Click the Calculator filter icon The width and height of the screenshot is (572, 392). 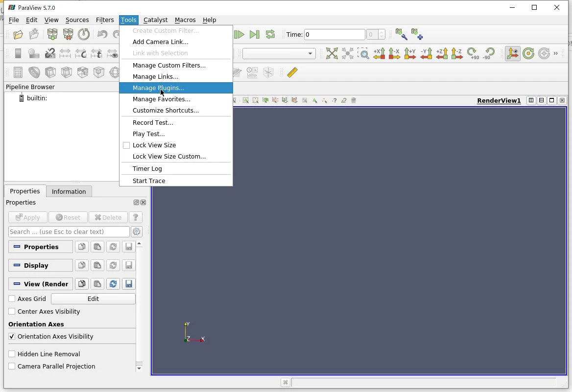coord(18,72)
